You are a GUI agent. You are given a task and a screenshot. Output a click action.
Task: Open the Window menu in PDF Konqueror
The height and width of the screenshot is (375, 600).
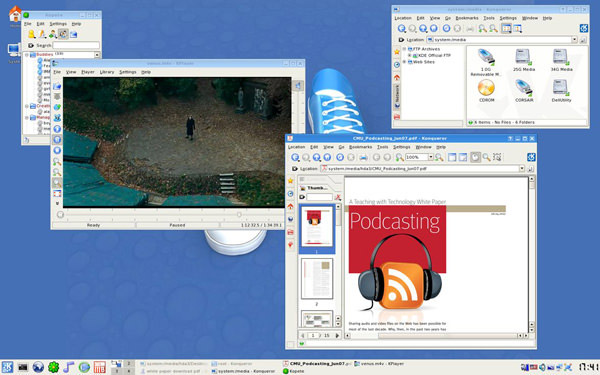tap(423, 147)
